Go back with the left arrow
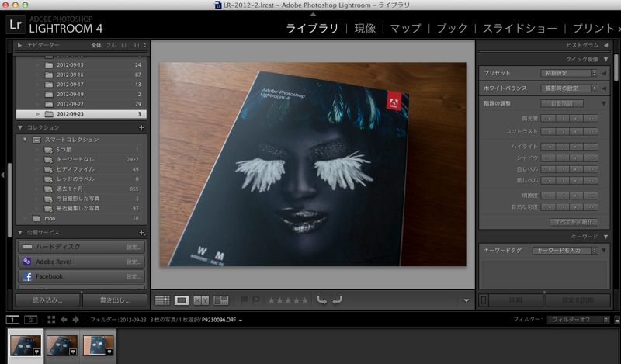The width and height of the screenshot is (621, 364). 64,319
